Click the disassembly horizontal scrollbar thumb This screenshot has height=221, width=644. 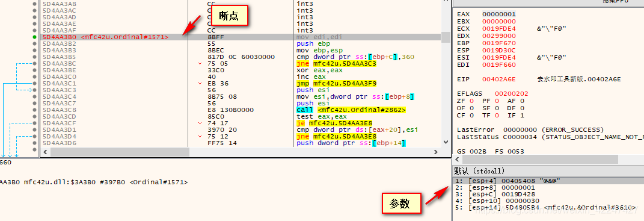[120, 152]
